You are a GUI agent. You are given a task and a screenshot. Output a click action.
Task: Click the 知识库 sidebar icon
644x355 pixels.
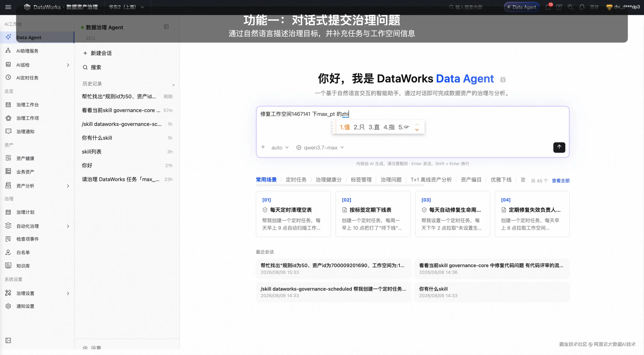[8, 266]
